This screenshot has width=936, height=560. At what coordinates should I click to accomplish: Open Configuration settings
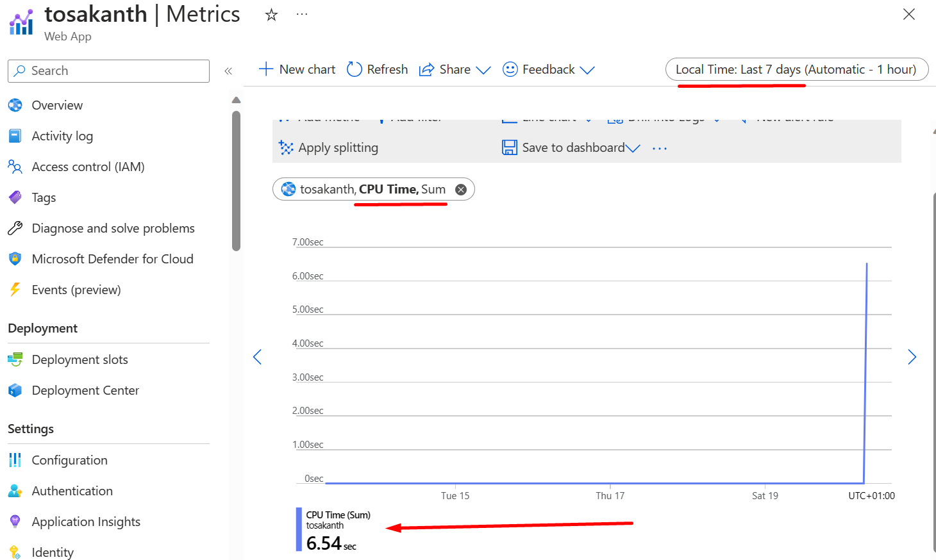click(70, 460)
